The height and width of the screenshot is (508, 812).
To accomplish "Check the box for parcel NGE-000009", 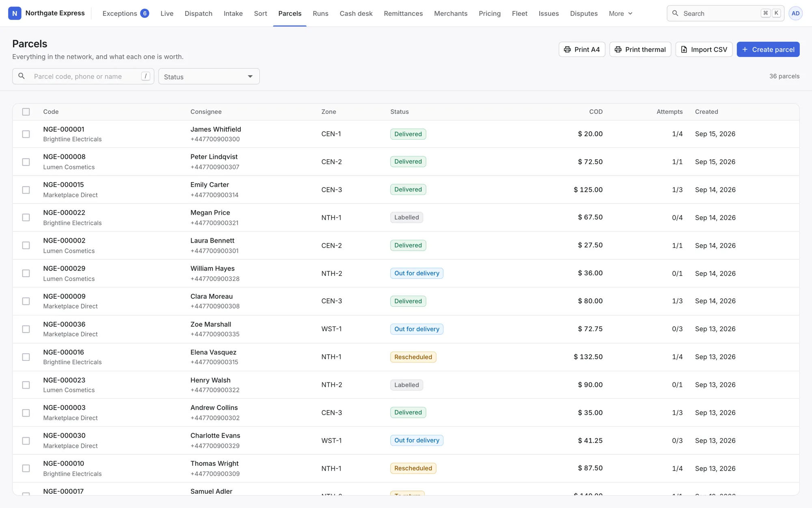I will click(26, 301).
